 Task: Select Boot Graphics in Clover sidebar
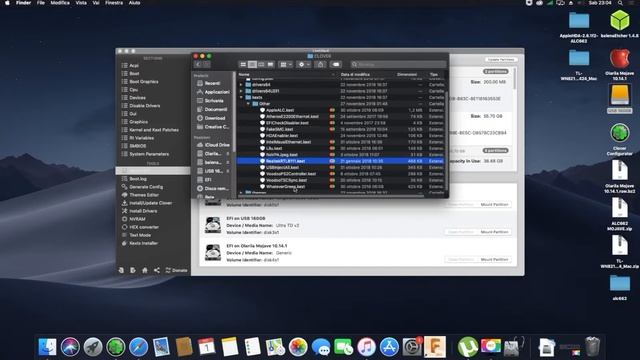pos(144,82)
